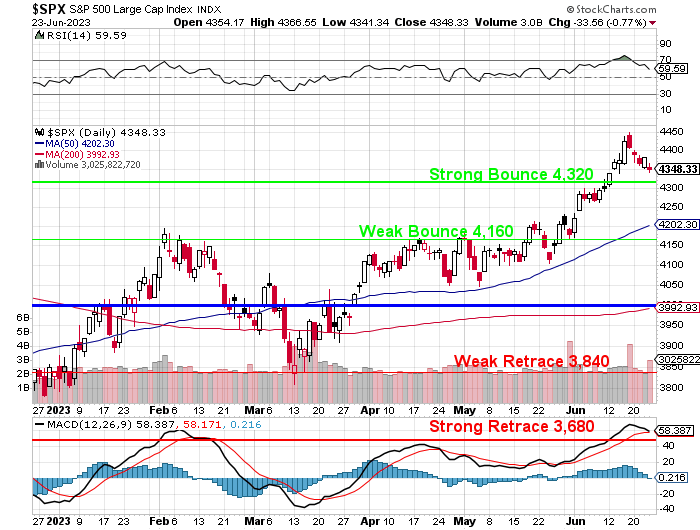Click the 4202.30 MA(50) price tag
This screenshot has height=530, width=700.
pos(677,224)
